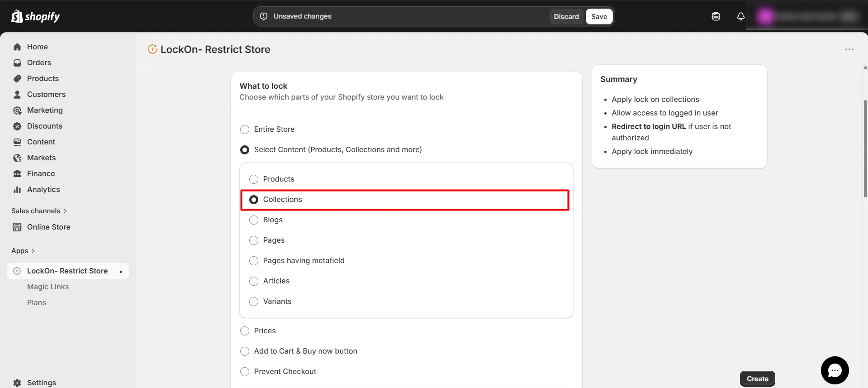Select the Prevent Checkout option
This screenshot has width=868, height=388.
pos(245,372)
